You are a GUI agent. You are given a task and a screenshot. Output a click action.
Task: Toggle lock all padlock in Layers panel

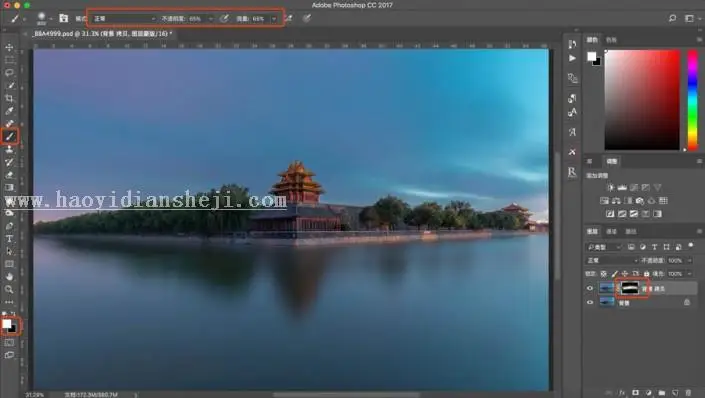pos(646,273)
